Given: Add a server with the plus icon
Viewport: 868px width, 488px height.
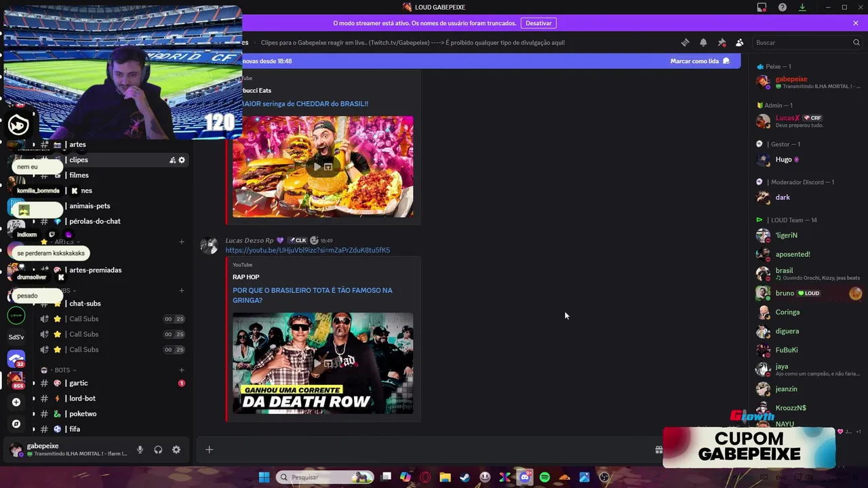Looking at the screenshot, I should tap(16, 402).
